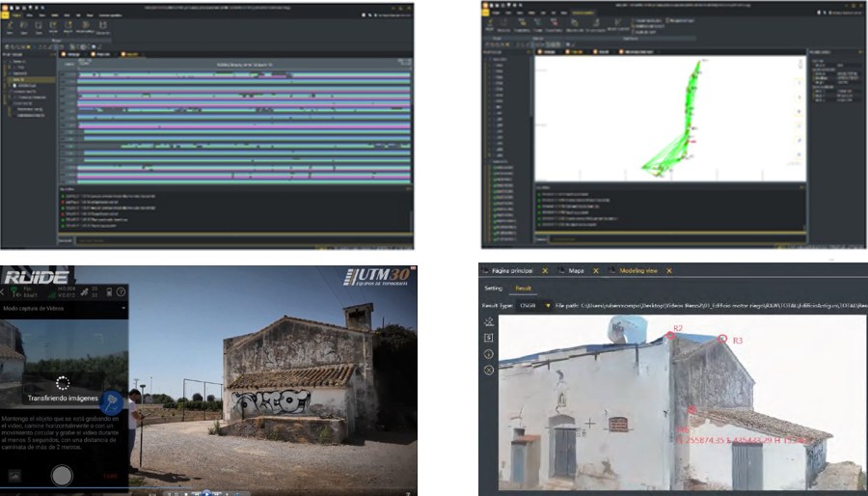
Task: Close the Mapa tab
Action: [598, 271]
